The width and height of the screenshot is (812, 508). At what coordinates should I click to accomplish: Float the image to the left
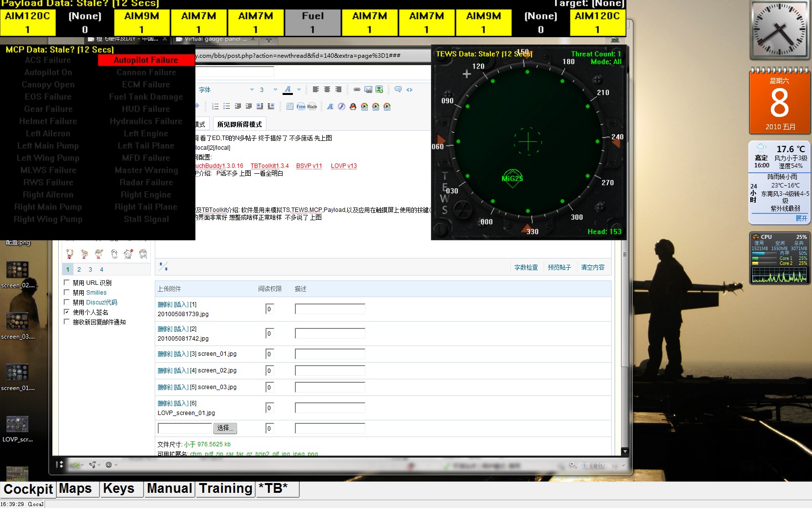[260, 106]
